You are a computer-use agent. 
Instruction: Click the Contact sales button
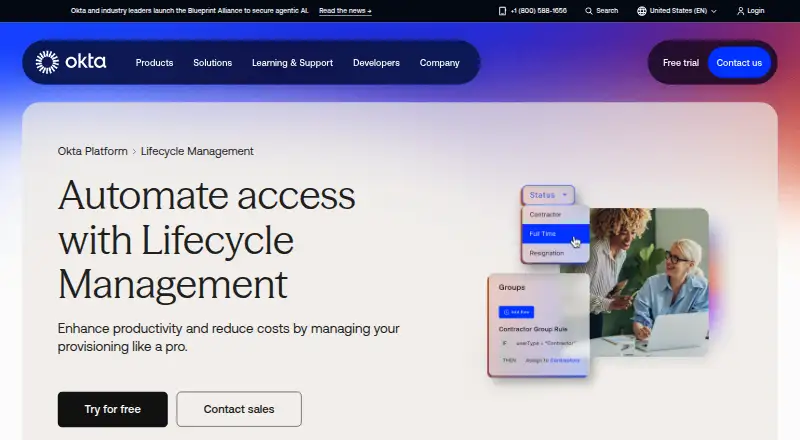coord(239,409)
